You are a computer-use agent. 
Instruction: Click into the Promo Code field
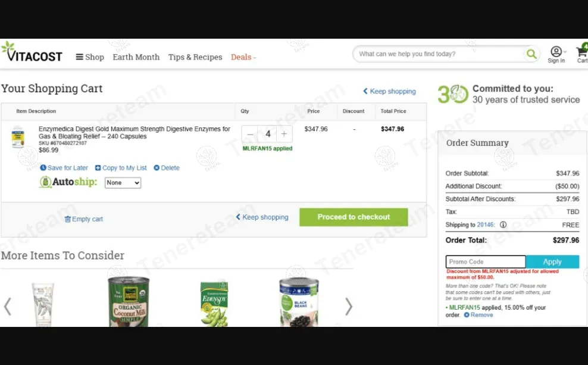[486, 261]
